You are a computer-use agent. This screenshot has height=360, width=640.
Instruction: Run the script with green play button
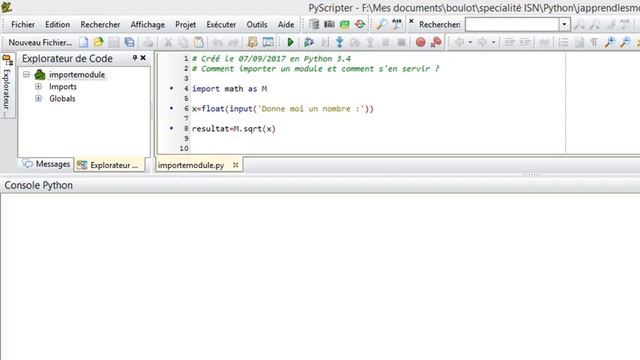pyautogui.click(x=290, y=42)
